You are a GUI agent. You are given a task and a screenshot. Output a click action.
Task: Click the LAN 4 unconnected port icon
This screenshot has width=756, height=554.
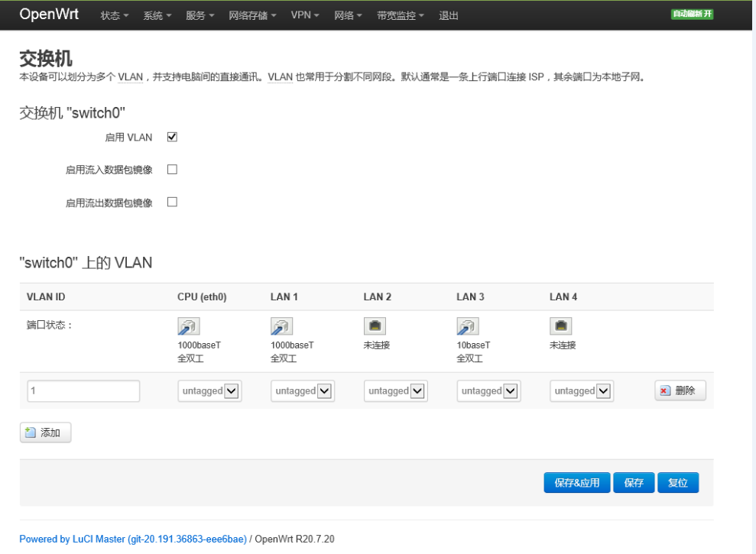click(560, 324)
